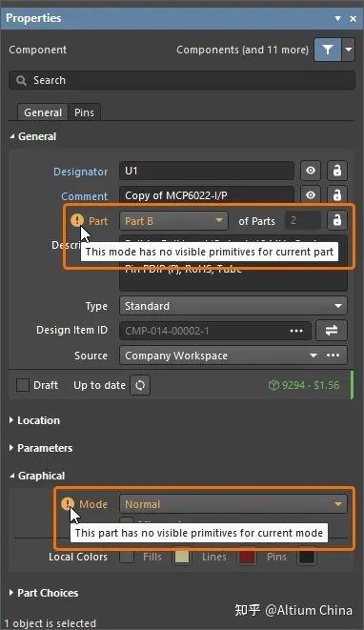Pick the Pins color swatch
The height and width of the screenshot is (630, 364).
coord(306,557)
